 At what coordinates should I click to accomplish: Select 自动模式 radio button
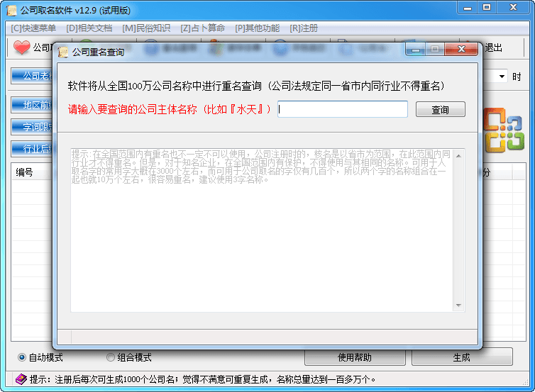(x=22, y=357)
